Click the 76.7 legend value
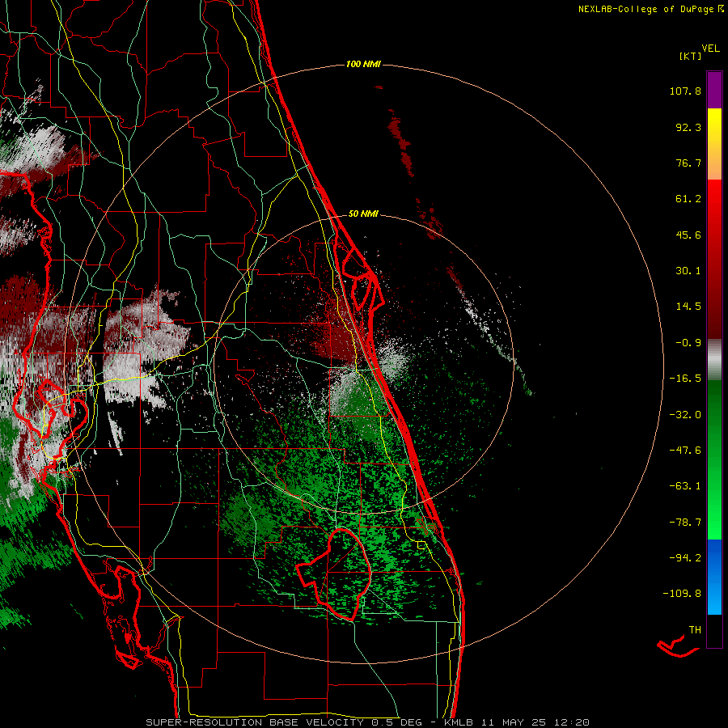 pos(688,163)
